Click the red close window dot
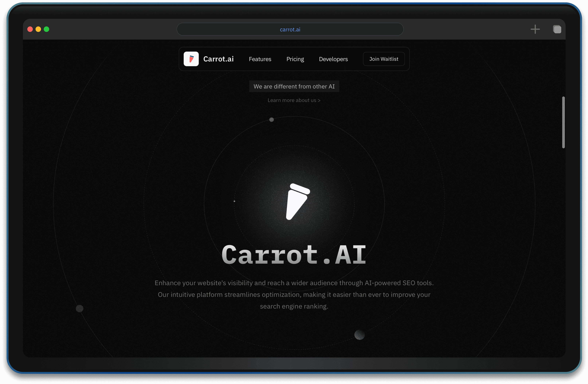Image resolution: width=588 pixels, height=384 pixels. click(30, 29)
